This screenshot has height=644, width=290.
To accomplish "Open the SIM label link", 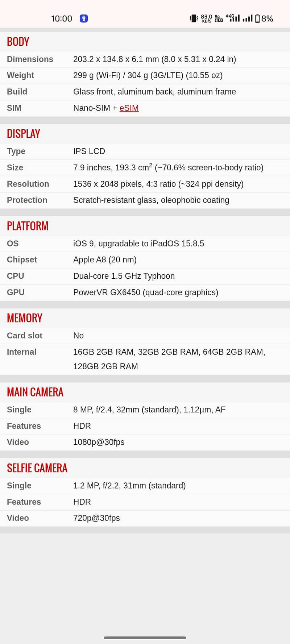I will click(x=14, y=108).
